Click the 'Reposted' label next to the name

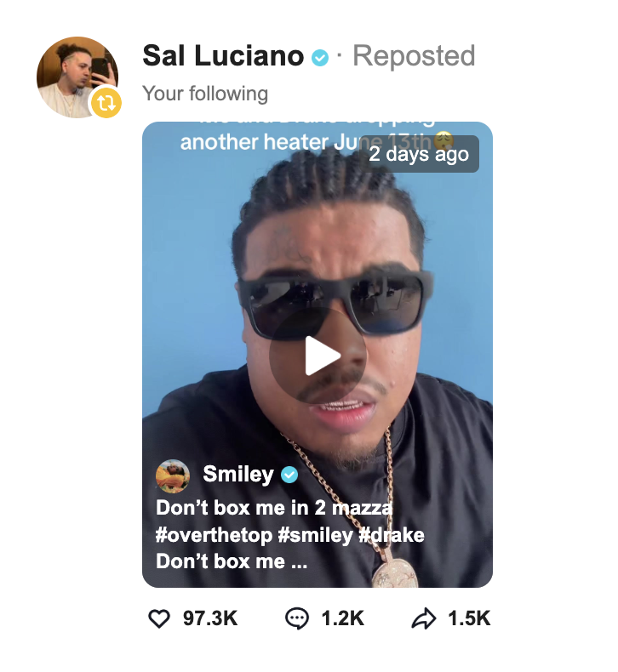pos(414,56)
